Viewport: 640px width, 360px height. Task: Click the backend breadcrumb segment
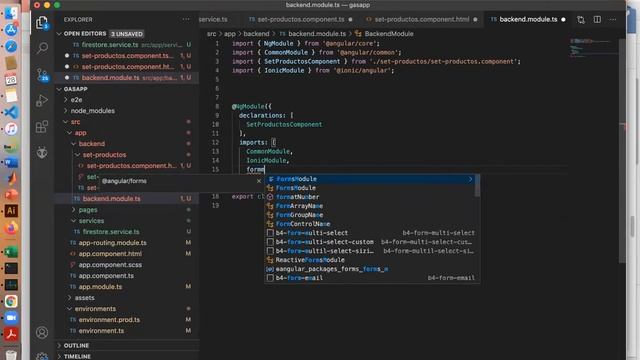256,34
